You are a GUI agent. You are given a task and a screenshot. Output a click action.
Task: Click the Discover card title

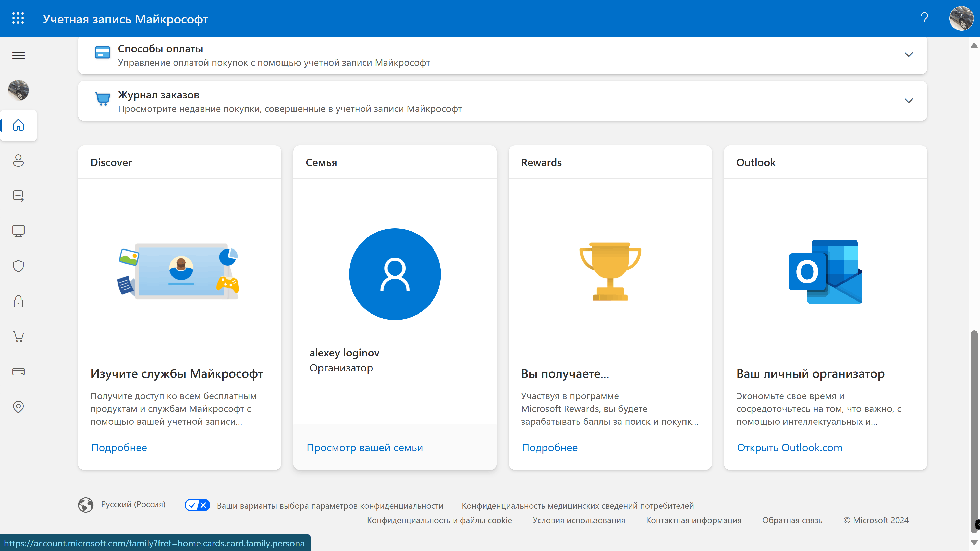111,162
